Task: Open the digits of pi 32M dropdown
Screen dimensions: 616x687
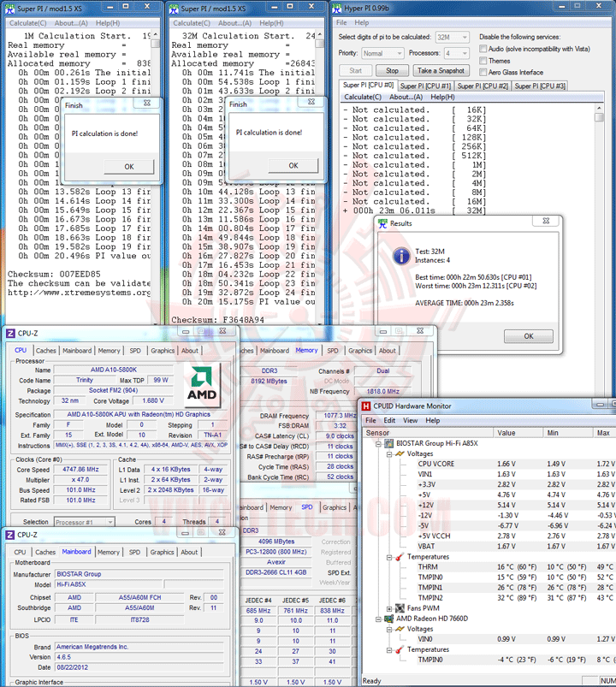Action: tap(453, 38)
